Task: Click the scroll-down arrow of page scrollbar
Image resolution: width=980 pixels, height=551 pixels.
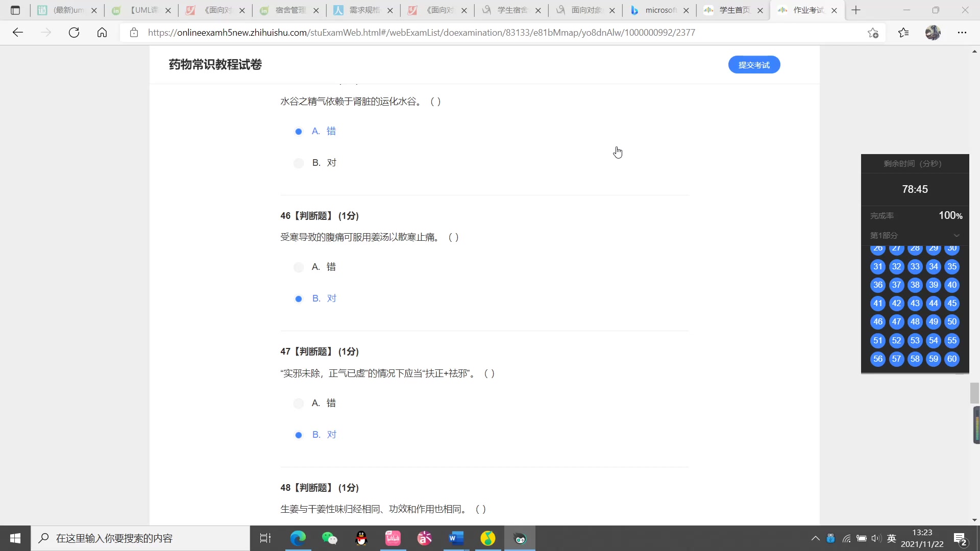Action: coord(974,520)
